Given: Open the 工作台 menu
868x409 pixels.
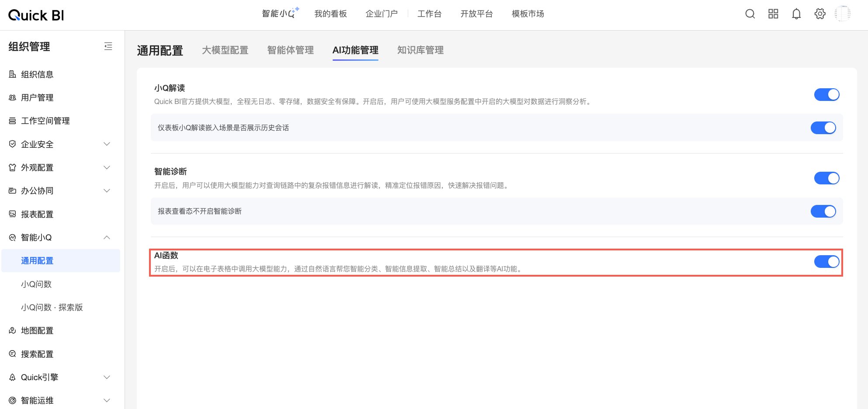Looking at the screenshot, I should [429, 14].
